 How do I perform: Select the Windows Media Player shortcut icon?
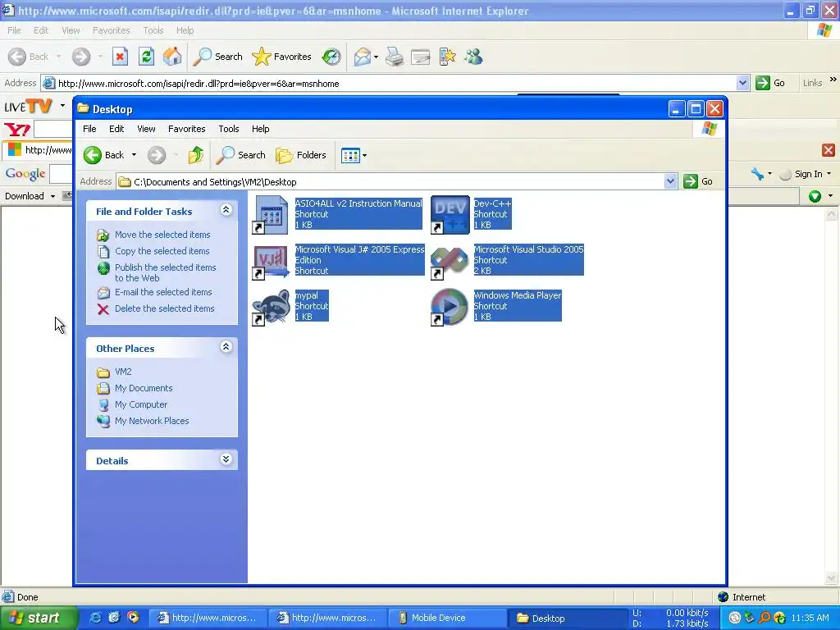(x=450, y=307)
